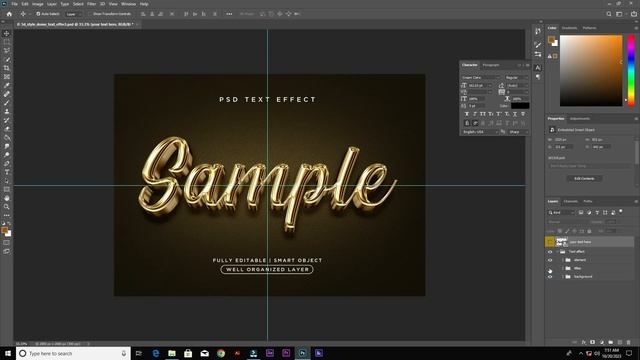
Task: Open the anti-aliasing Sharp dropdown
Action: click(518, 132)
